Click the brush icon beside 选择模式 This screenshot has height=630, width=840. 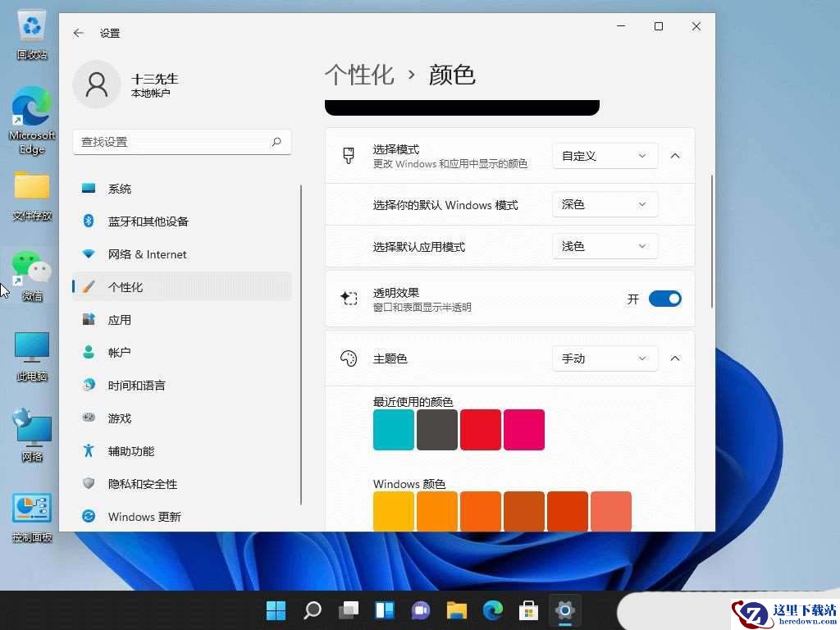[x=349, y=155]
